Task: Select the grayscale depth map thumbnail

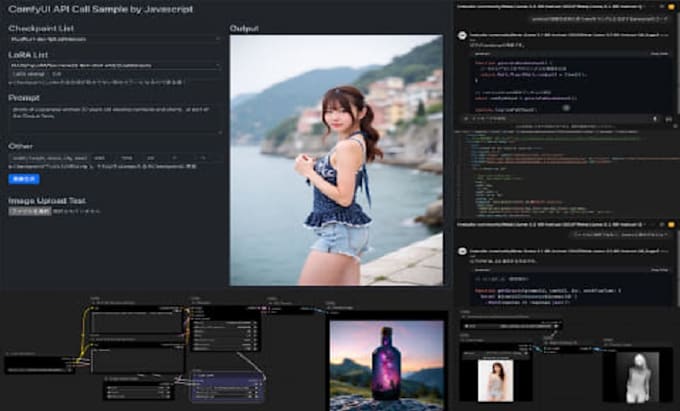Action: coord(636,376)
